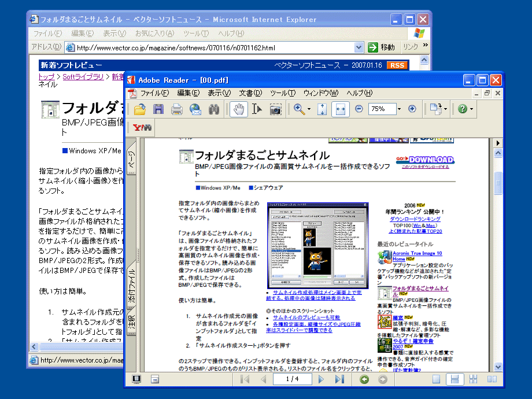Click the RSS button in IE page
This screenshot has height=399, width=532.
tap(397, 65)
